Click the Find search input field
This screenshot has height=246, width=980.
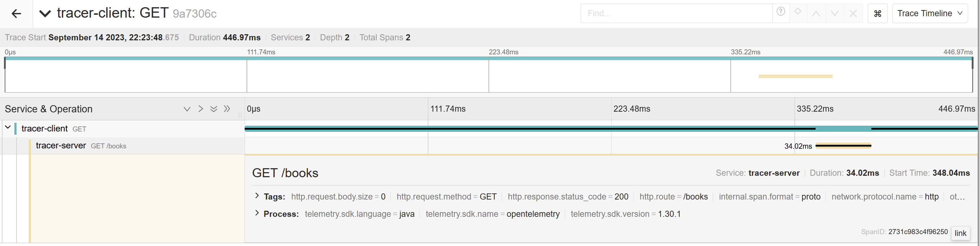[x=676, y=14]
